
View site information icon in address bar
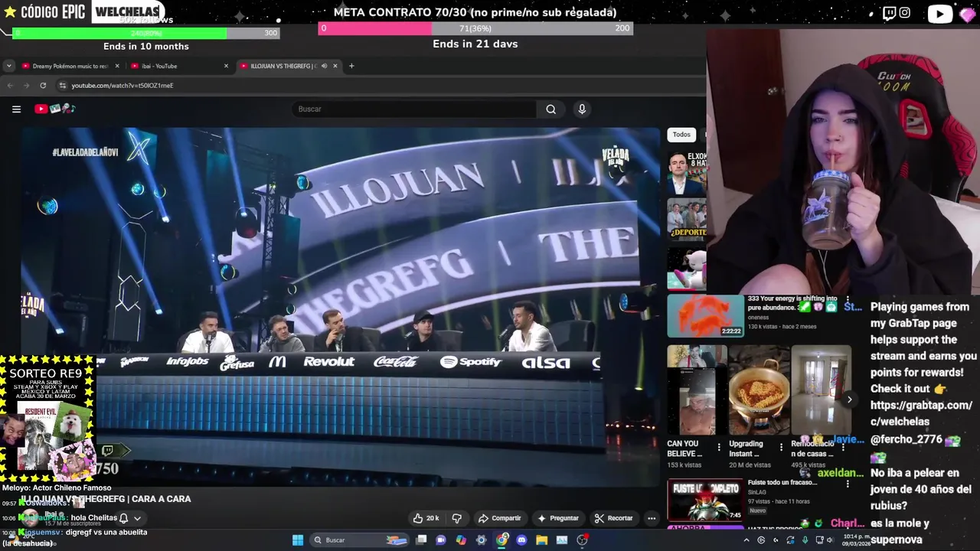63,86
